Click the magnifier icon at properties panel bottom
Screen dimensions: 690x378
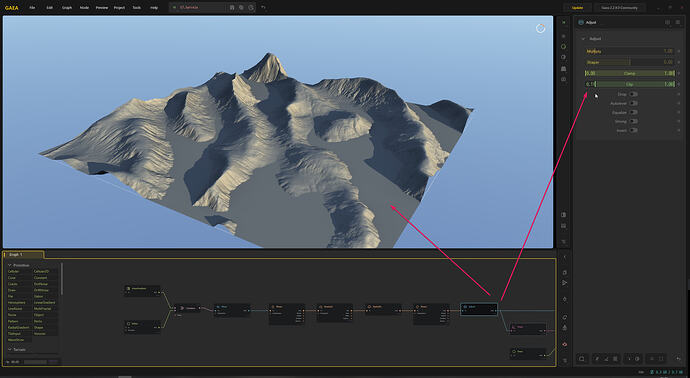click(x=582, y=359)
